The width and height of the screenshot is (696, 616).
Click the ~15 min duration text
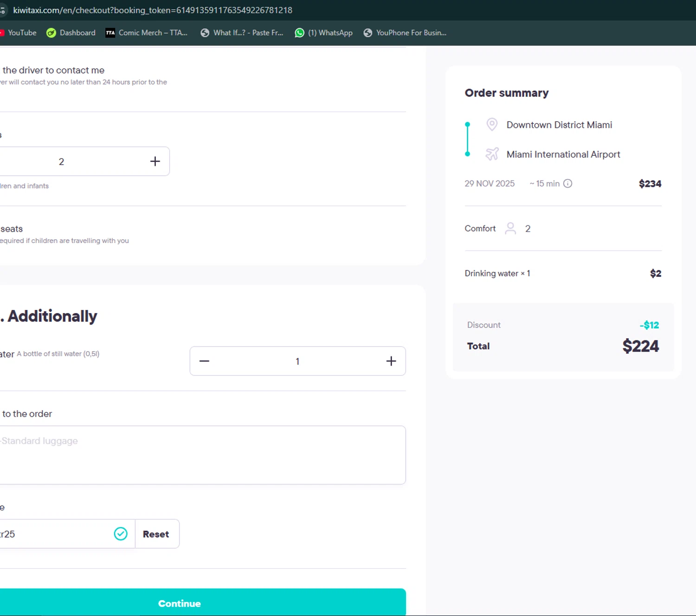[x=545, y=184]
